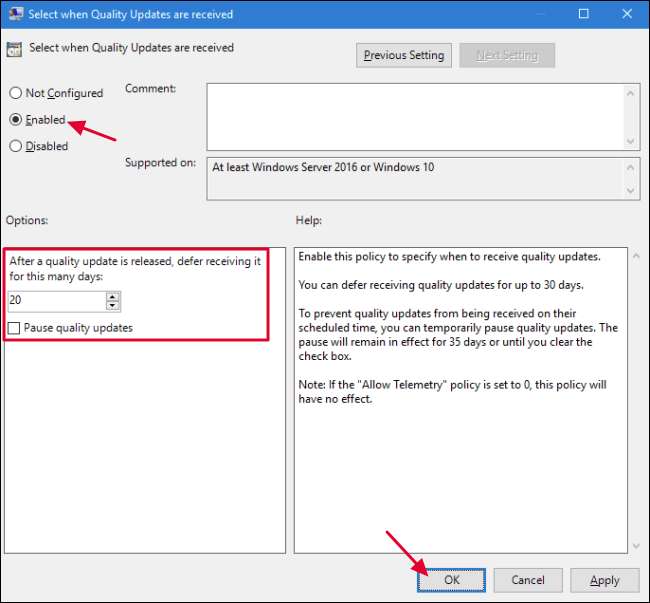Increase defer days with up spinner arrow
Screen dimensions: 650x603
click(113, 296)
